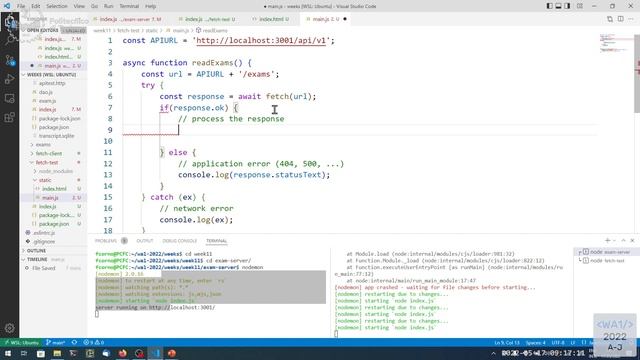Click the editor minimap preview
This screenshot has width=640, height=360.
(614, 43)
